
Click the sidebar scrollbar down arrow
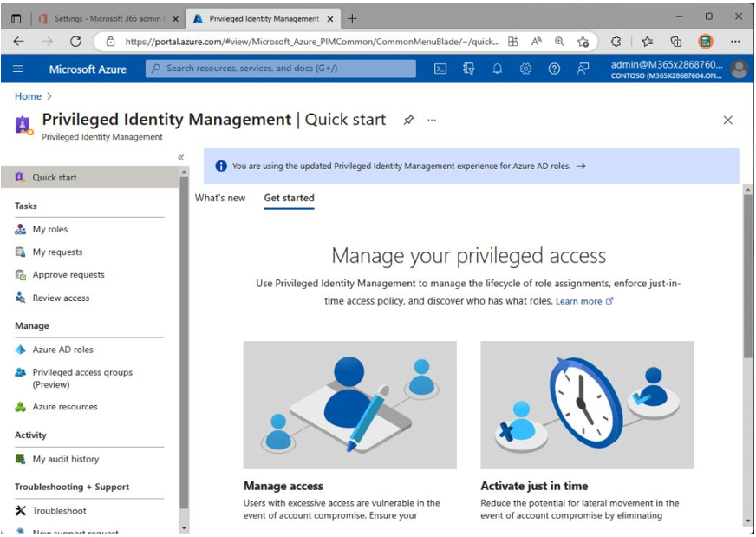click(184, 528)
